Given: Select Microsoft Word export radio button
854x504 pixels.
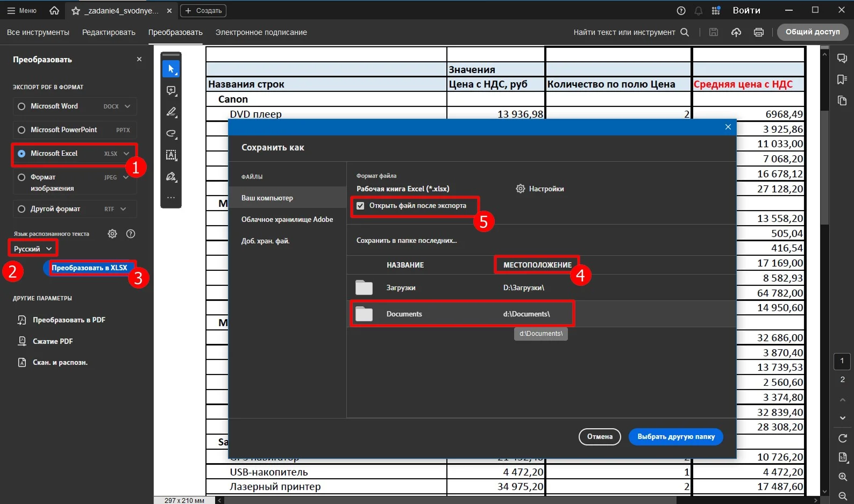Looking at the screenshot, I should [22, 106].
